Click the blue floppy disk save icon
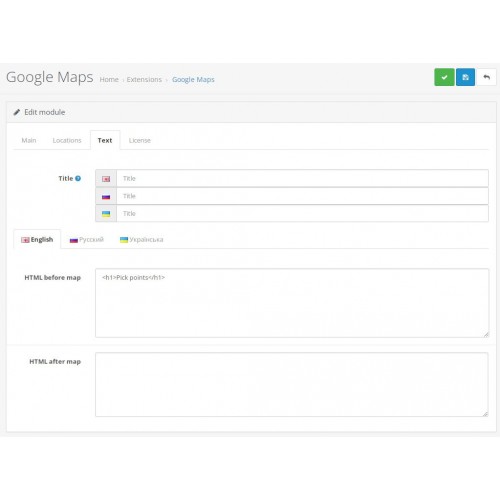500x500 pixels. click(x=465, y=77)
